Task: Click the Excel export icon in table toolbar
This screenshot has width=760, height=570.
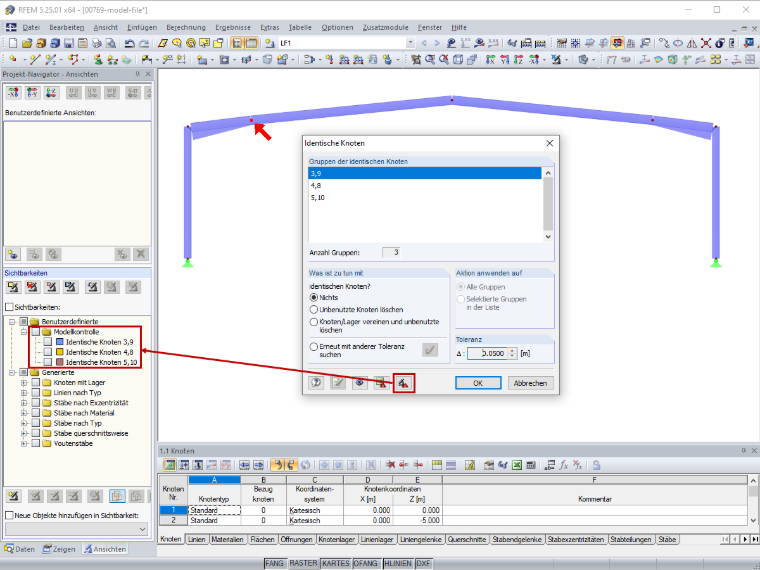Action: [517, 465]
